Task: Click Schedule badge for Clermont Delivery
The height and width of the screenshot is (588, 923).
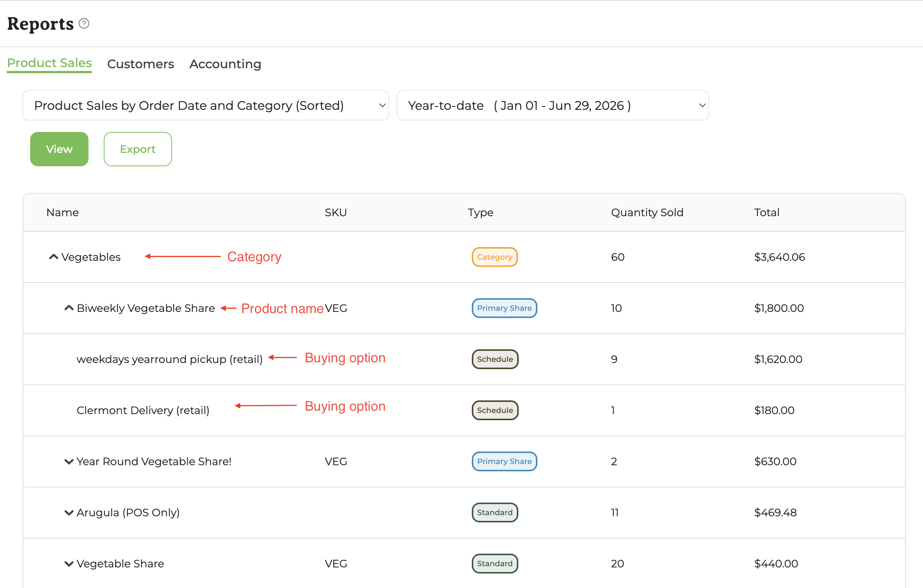Action: pyautogui.click(x=495, y=410)
